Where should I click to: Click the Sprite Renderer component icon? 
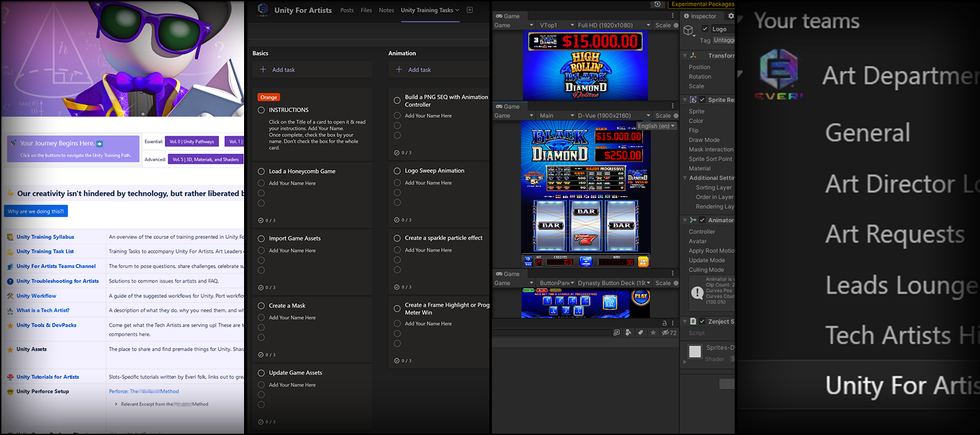[693, 100]
